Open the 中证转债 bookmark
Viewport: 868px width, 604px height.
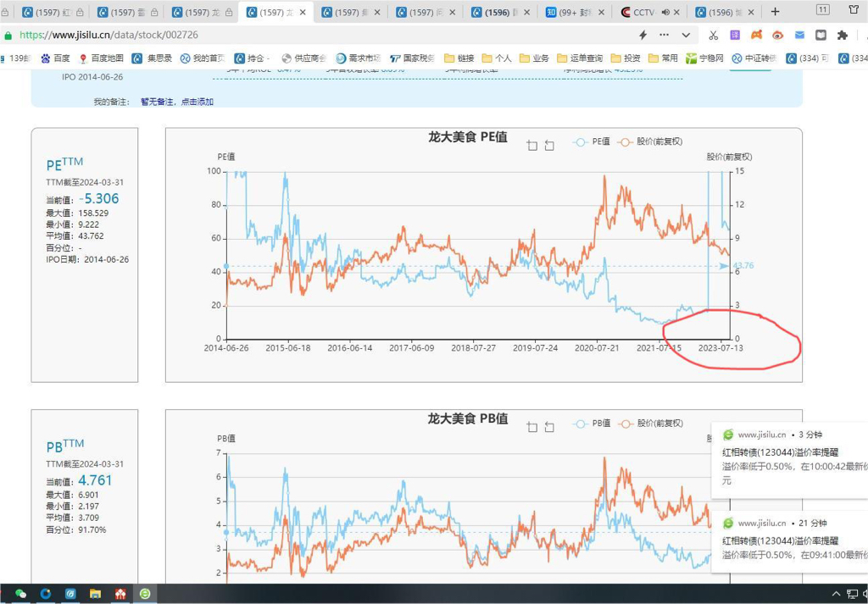754,58
